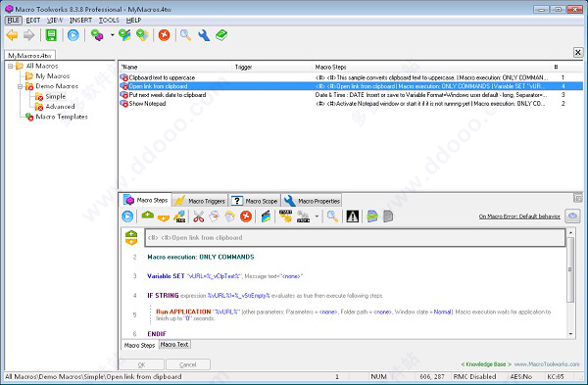The width and height of the screenshot is (588, 385).
Task: Open the EDIT menu
Action: 33,21
